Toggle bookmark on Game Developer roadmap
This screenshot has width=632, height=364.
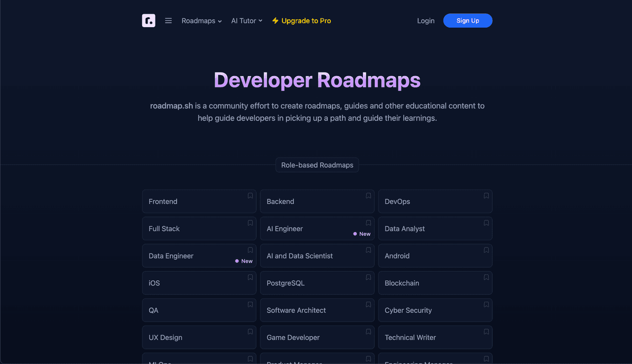pos(368,331)
